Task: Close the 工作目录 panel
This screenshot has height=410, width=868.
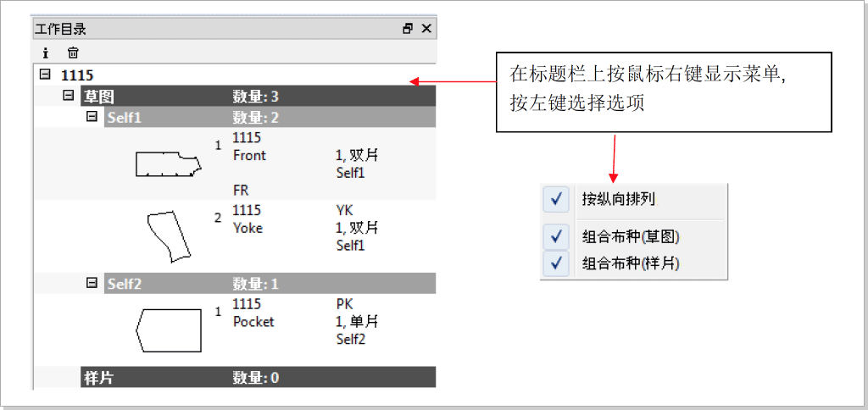Action: [x=426, y=29]
